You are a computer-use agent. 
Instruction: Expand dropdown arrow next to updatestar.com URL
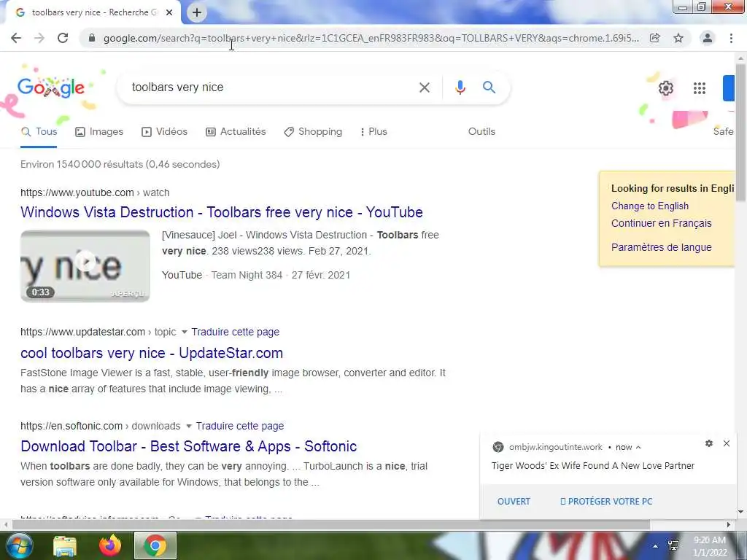point(185,332)
